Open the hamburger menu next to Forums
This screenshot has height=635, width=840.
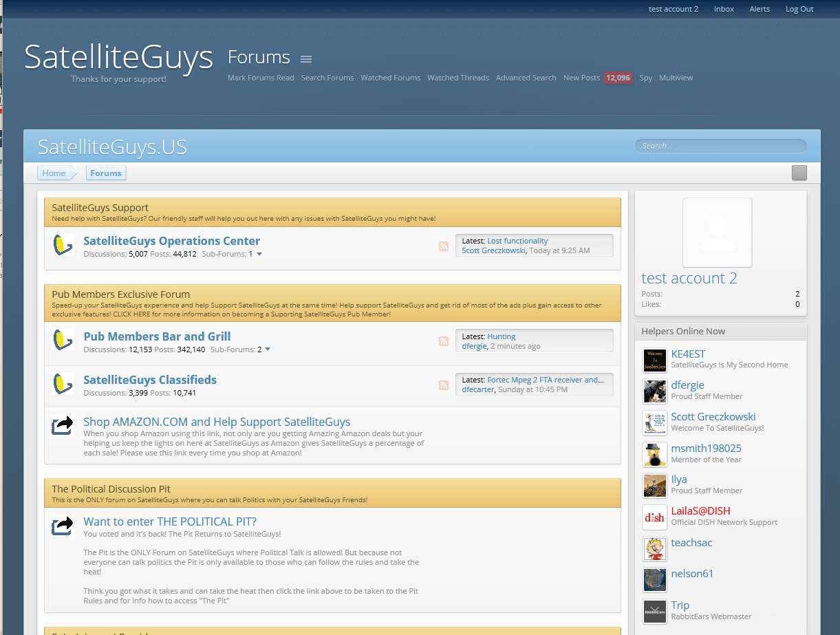[306, 58]
